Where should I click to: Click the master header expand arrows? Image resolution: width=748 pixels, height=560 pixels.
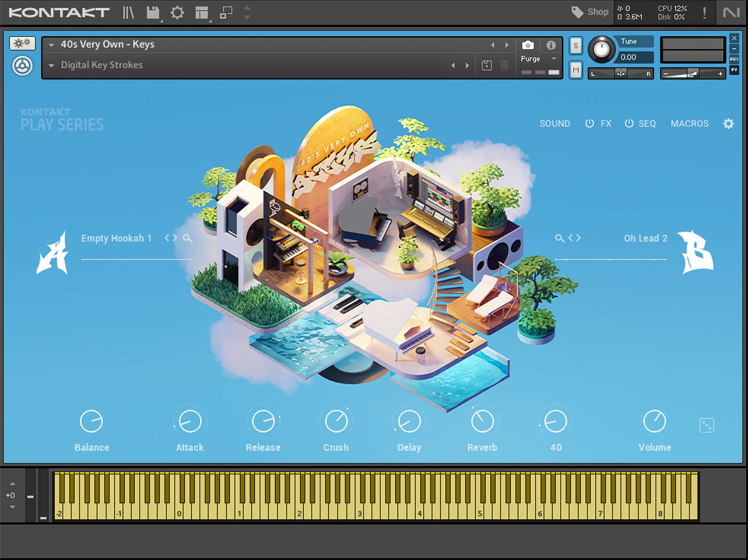click(247, 12)
